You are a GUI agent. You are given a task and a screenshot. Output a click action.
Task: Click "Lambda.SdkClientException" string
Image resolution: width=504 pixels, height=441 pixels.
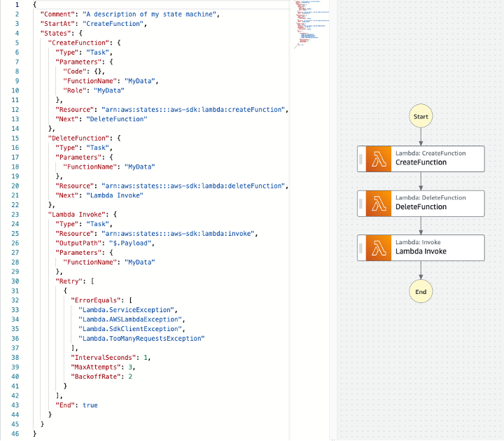pos(130,329)
